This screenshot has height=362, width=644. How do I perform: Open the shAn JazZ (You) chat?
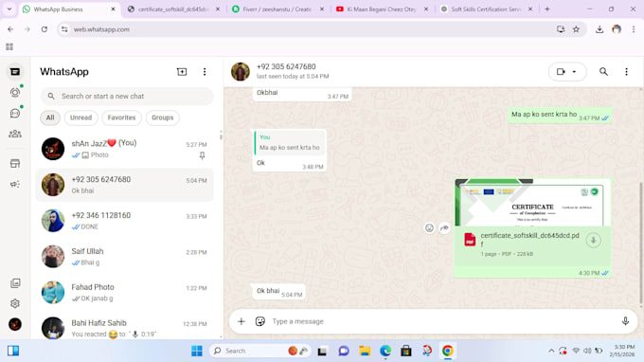[x=125, y=149]
